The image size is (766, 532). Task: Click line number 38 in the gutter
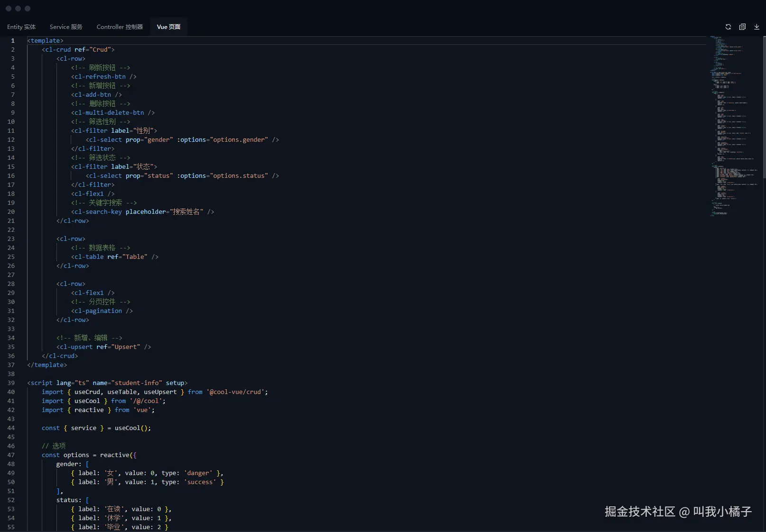(11, 374)
